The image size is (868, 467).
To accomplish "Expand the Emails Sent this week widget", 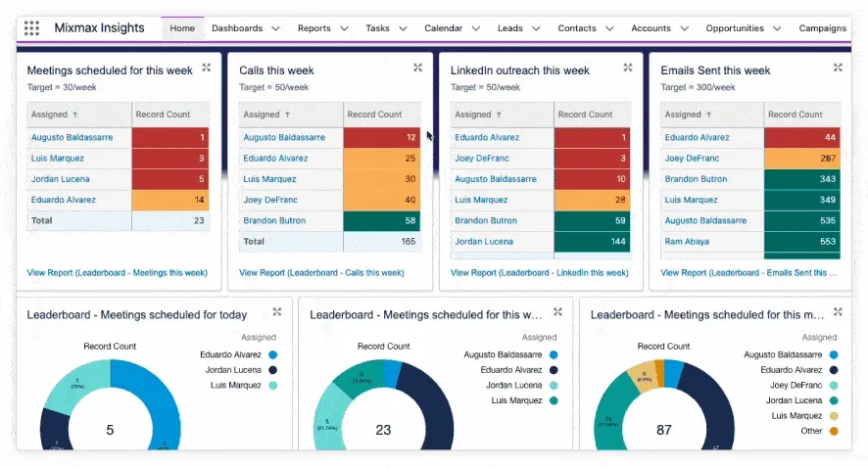I will tap(838, 68).
